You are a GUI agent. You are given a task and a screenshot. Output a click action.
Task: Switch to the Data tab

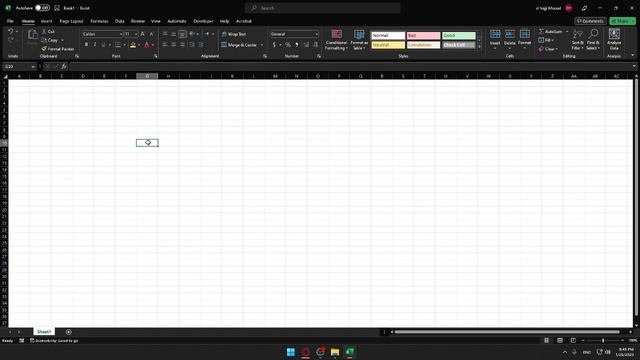click(x=120, y=21)
